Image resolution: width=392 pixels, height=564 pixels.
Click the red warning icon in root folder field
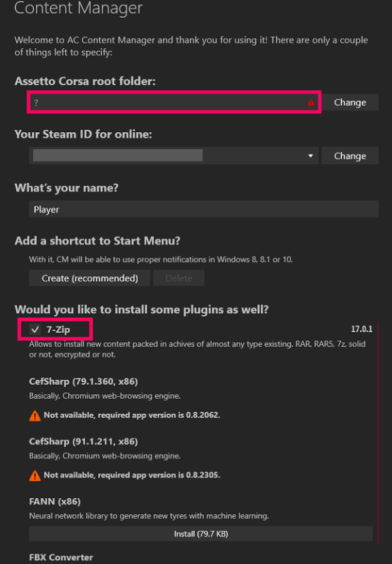311,103
